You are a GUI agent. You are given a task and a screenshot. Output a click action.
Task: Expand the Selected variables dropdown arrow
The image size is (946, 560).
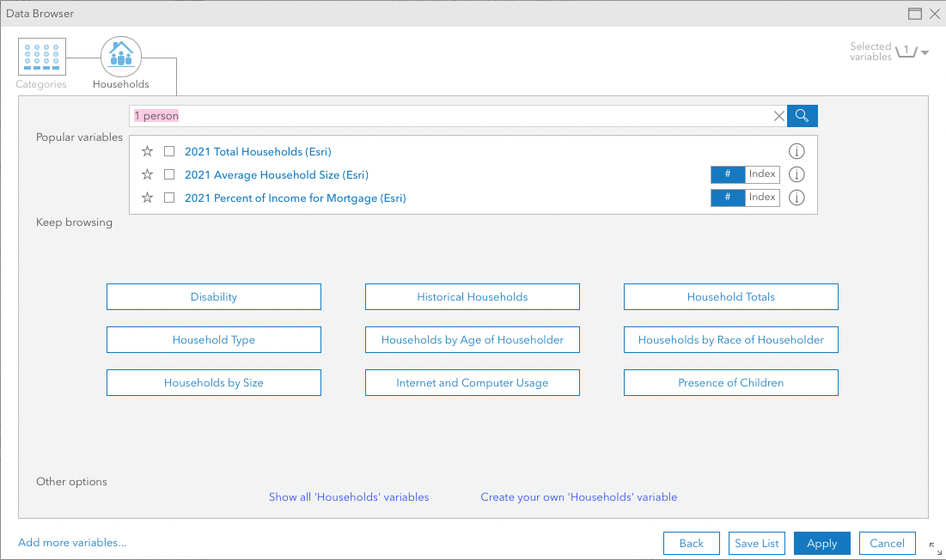coord(925,52)
